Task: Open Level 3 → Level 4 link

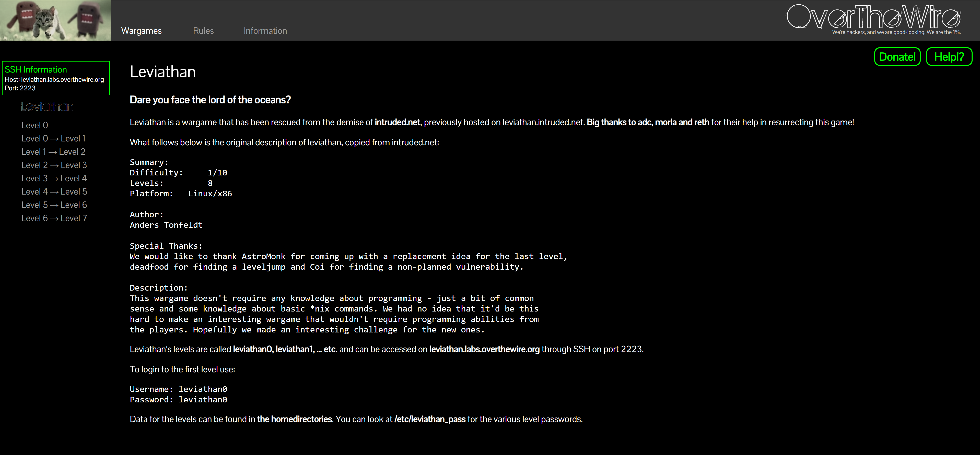Action: point(54,178)
